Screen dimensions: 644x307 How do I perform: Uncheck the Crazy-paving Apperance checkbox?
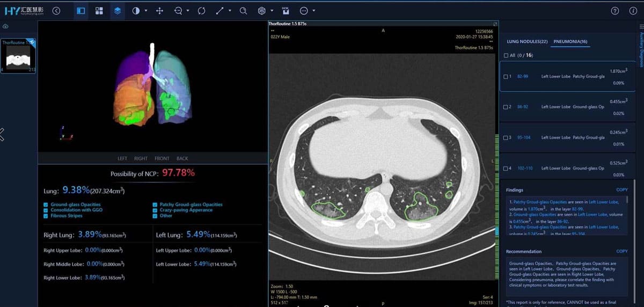pos(155,210)
